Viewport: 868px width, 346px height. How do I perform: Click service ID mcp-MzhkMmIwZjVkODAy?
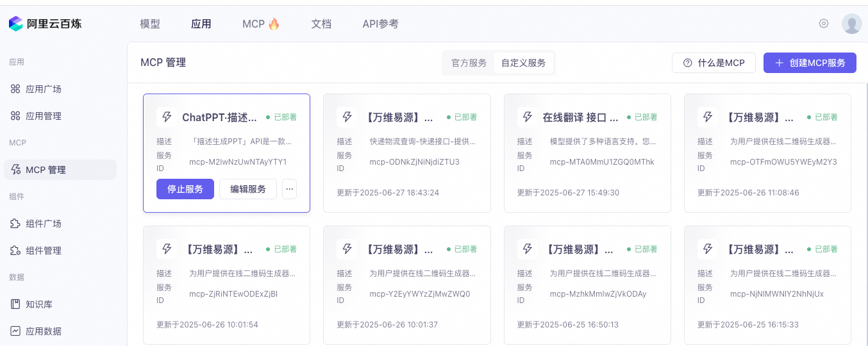pyautogui.click(x=598, y=293)
